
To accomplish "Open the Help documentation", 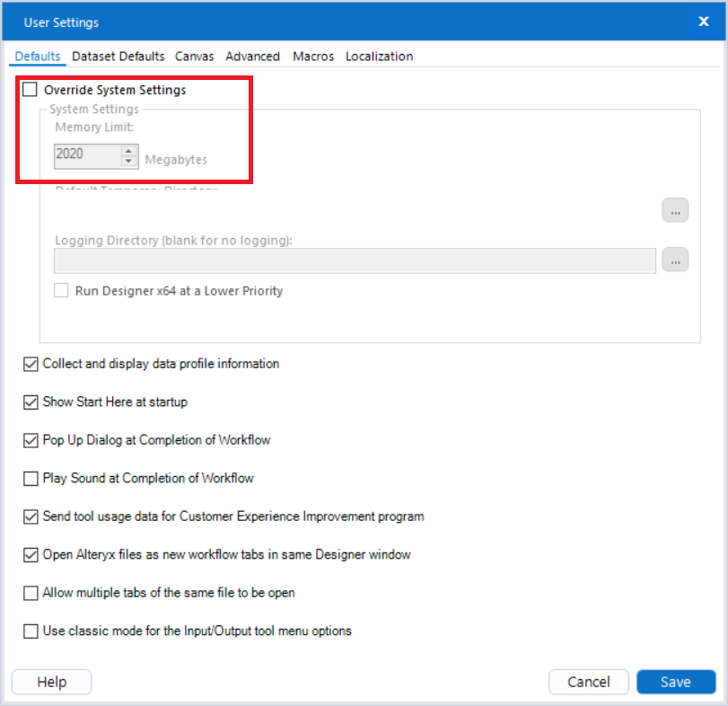I will [x=51, y=681].
